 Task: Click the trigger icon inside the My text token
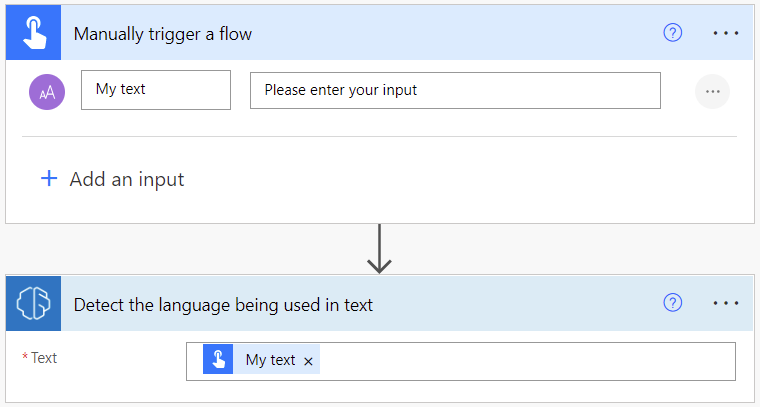(x=218, y=360)
